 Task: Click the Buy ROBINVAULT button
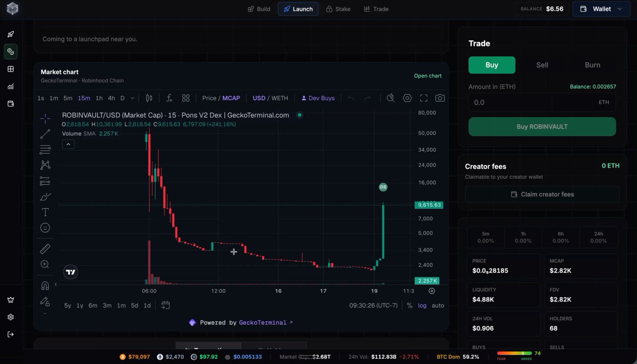point(542,127)
